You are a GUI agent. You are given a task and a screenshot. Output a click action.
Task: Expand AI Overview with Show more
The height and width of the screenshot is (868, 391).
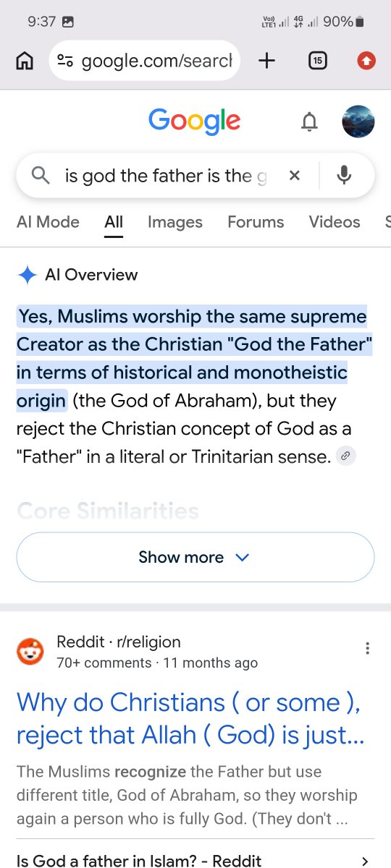click(195, 557)
